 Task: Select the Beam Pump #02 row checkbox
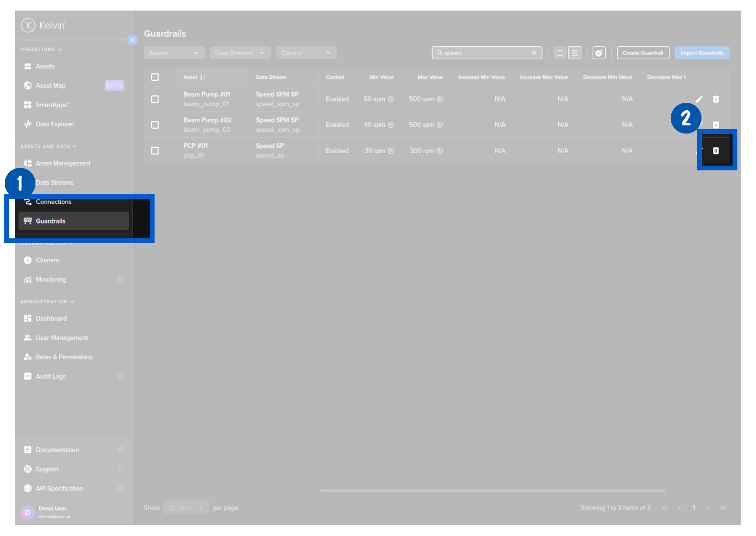point(155,125)
